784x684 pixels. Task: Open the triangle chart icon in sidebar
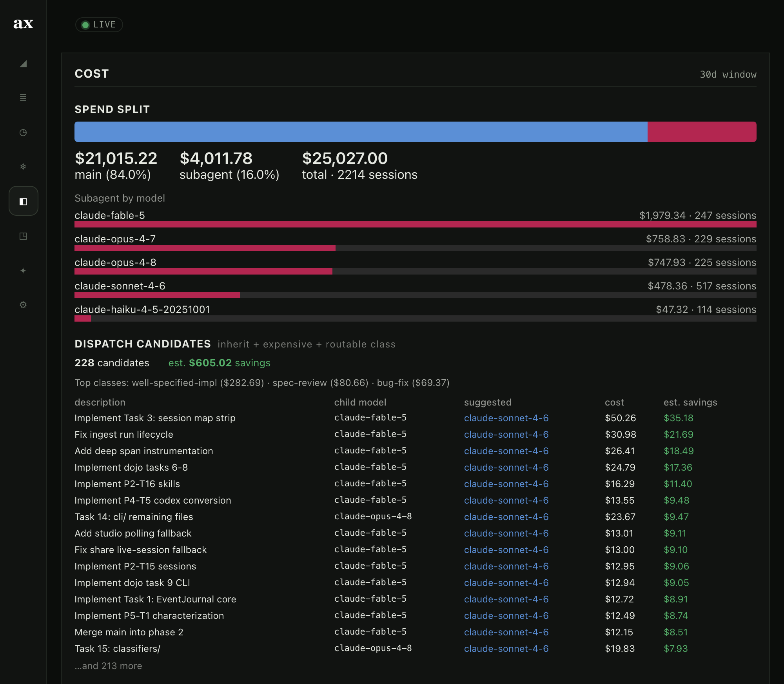(x=23, y=64)
